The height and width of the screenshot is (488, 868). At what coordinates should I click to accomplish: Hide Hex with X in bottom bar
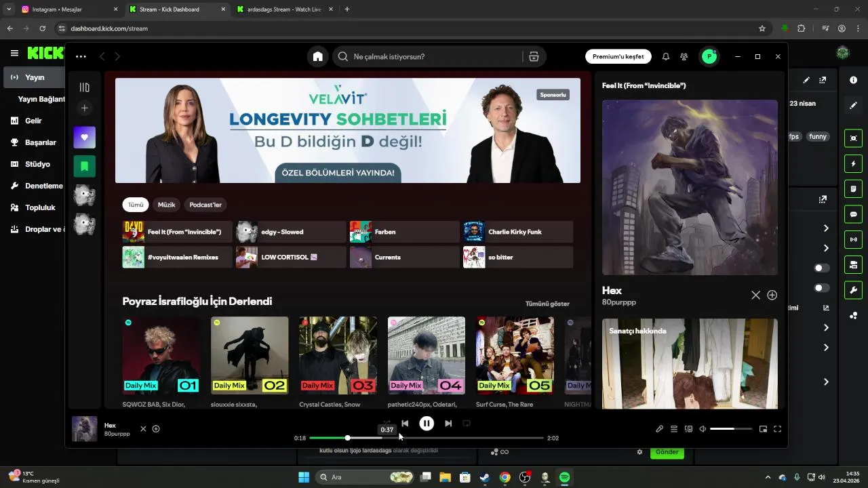tap(143, 429)
